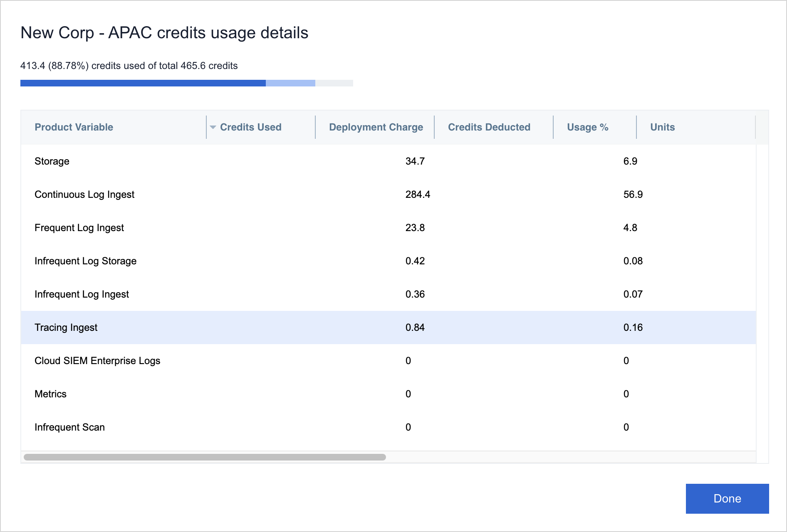Click the Credits Deducted column header
787x532 pixels.
(489, 127)
